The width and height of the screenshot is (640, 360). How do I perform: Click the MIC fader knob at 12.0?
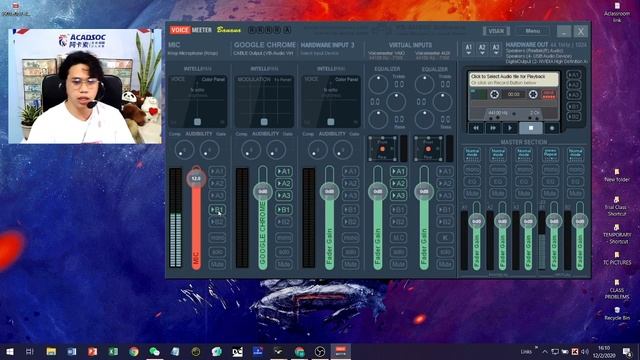(x=196, y=178)
